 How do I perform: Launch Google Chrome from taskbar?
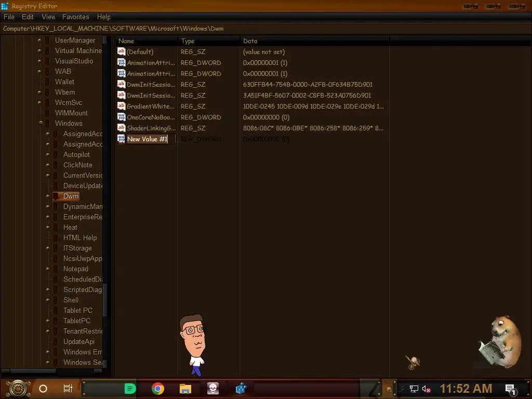(x=158, y=389)
